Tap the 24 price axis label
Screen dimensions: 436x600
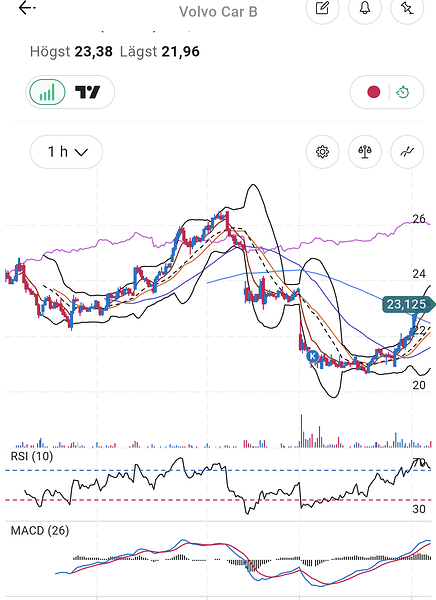click(x=419, y=274)
